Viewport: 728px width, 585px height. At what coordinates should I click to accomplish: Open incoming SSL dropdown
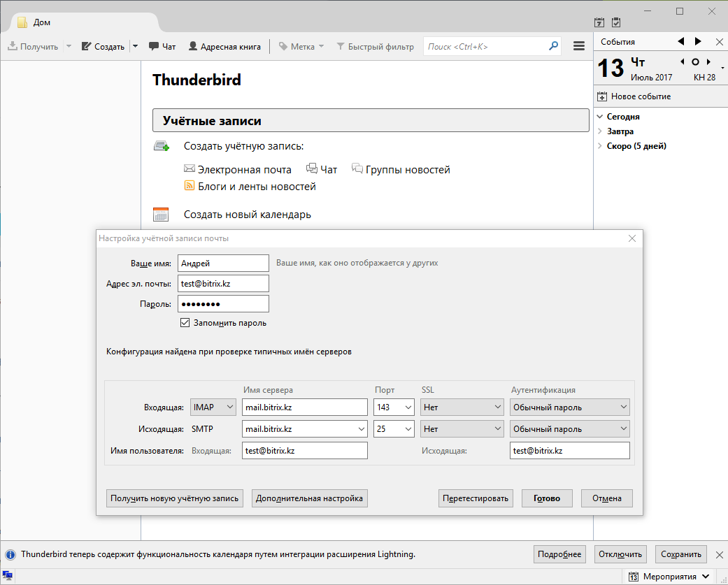coord(462,407)
